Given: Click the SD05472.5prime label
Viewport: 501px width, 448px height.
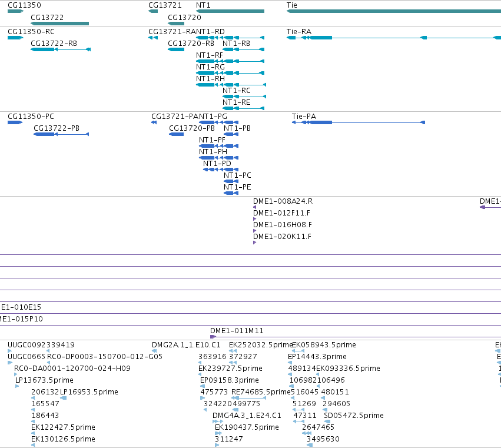Looking at the screenshot, I should 354,416.
